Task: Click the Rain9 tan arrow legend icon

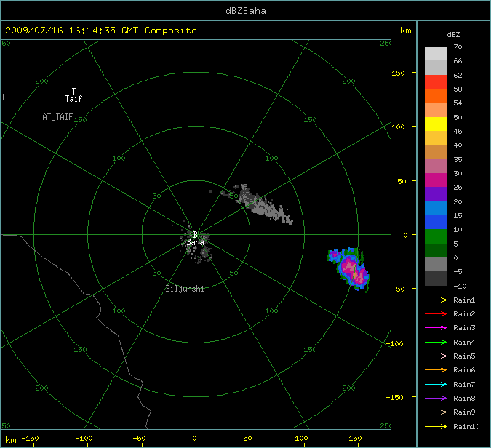Action: tap(436, 412)
